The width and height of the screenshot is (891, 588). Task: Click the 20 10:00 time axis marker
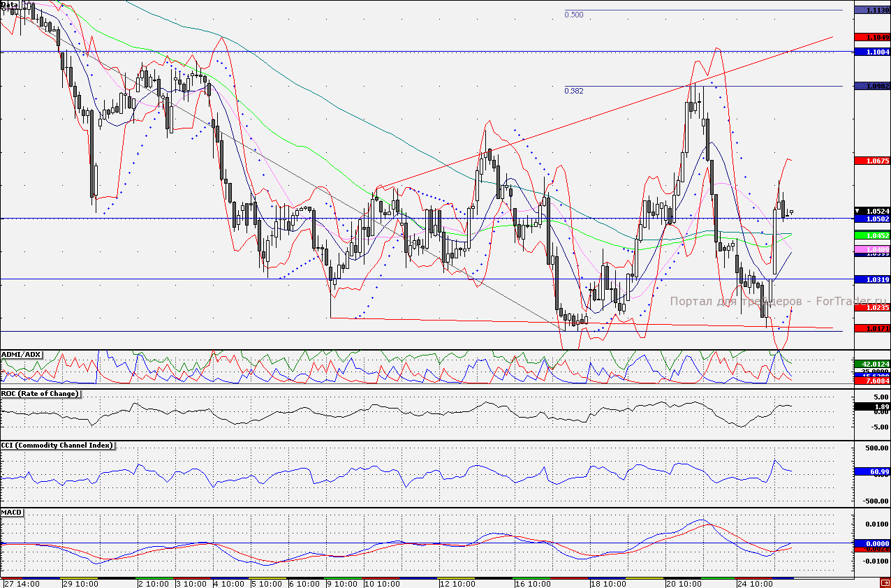[x=684, y=583]
